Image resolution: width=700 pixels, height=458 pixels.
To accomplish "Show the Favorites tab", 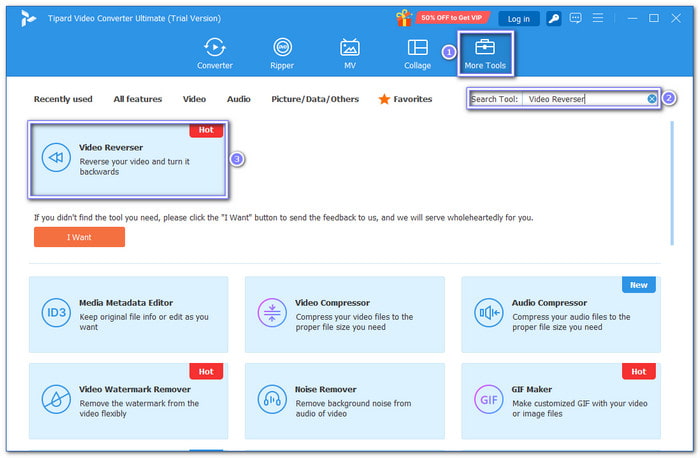I will point(405,99).
